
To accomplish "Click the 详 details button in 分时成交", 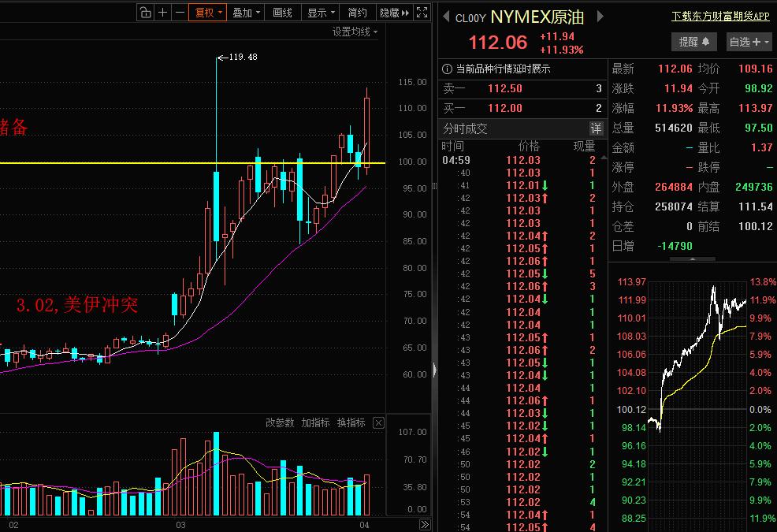I will pos(596,129).
